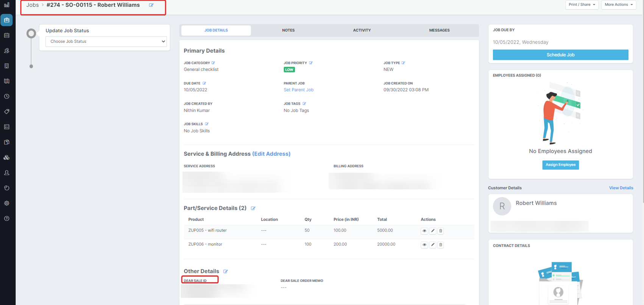Edit the Job Priority field
The height and width of the screenshot is (305, 644).
(x=311, y=63)
